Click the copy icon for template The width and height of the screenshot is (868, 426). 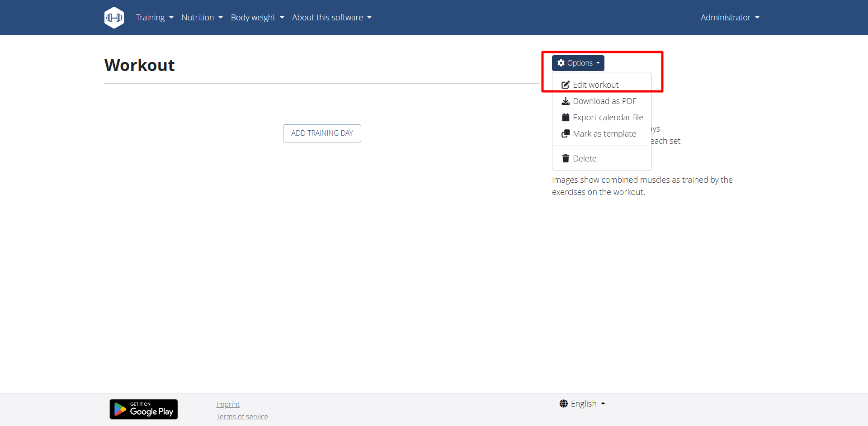565,134
